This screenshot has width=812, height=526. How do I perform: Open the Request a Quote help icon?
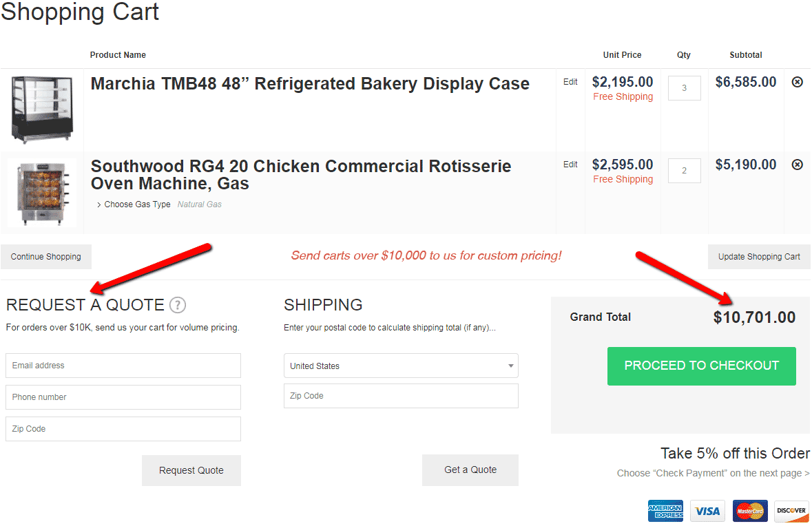click(178, 305)
